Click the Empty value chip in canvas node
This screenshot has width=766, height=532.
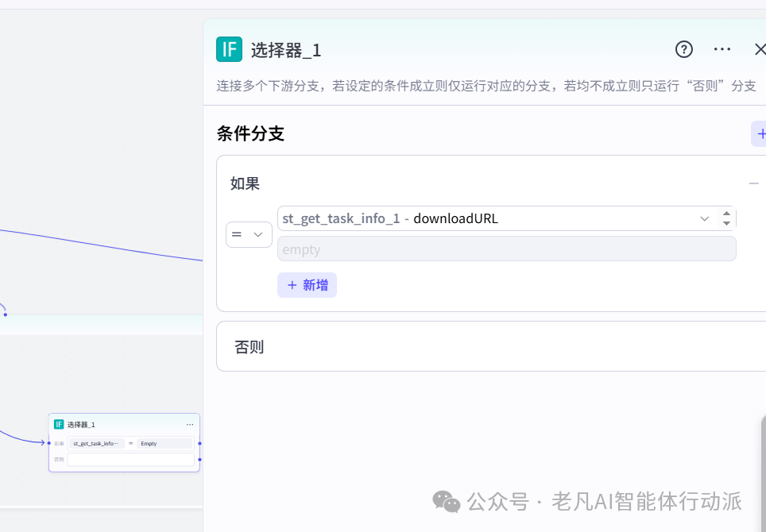pos(164,444)
